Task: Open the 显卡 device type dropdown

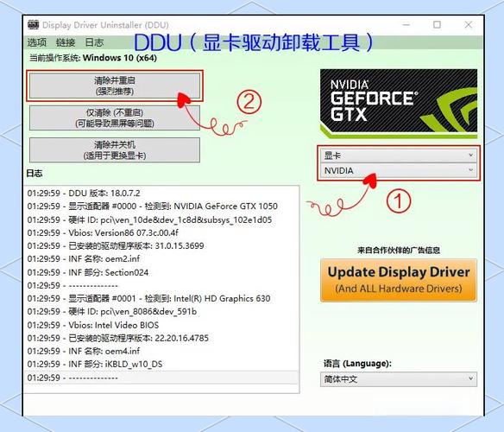Action: pyautogui.click(x=399, y=156)
